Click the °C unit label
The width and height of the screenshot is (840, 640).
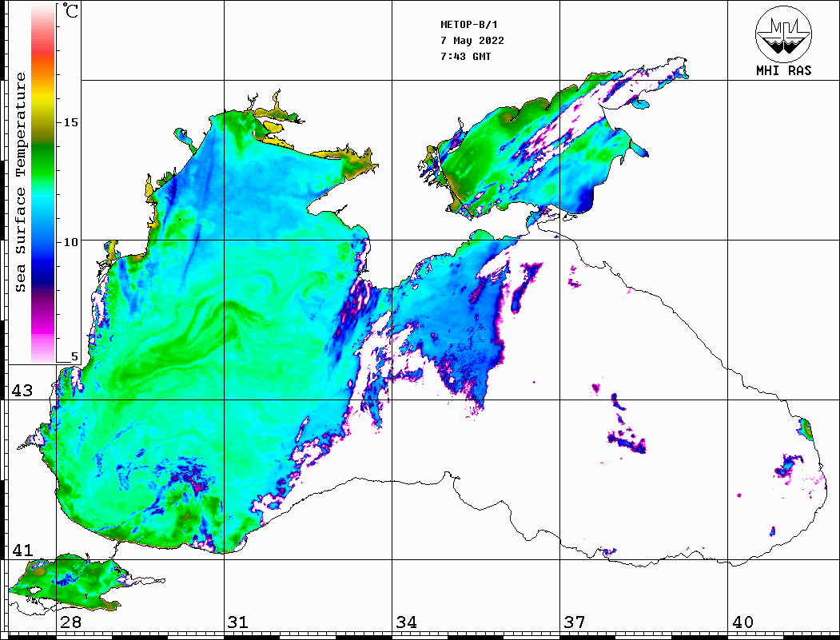[x=70, y=10]
